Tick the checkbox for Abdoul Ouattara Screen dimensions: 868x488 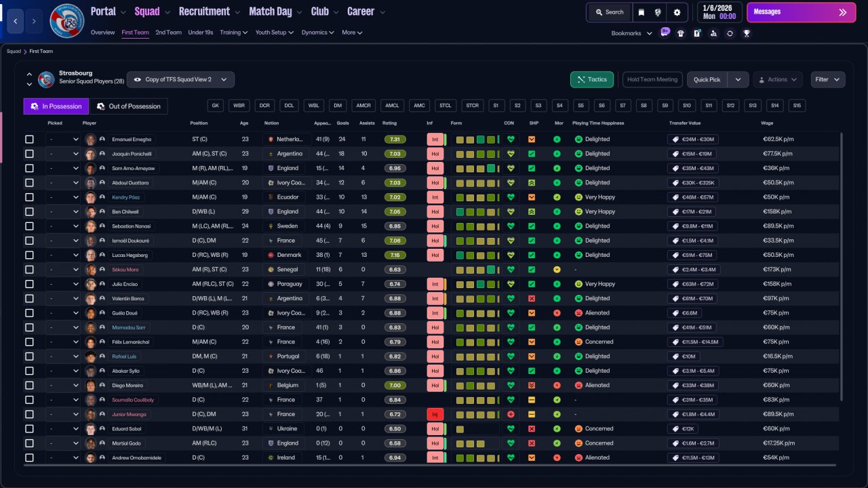[x=29, y=182]
